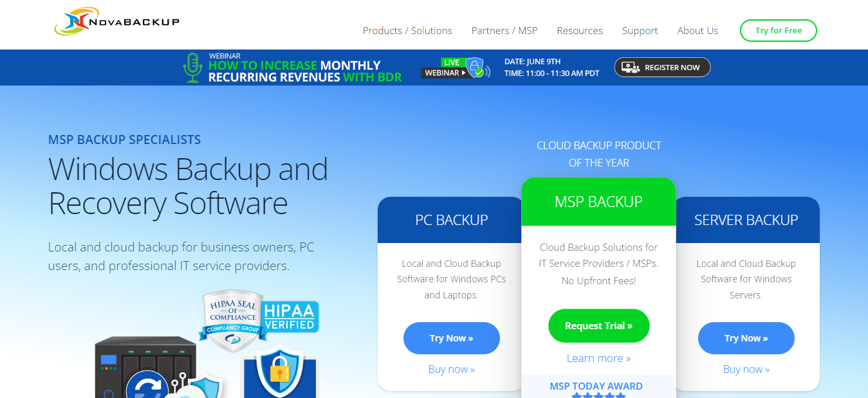Click the LIVE WEBINAR play badge

coord(443,73)
